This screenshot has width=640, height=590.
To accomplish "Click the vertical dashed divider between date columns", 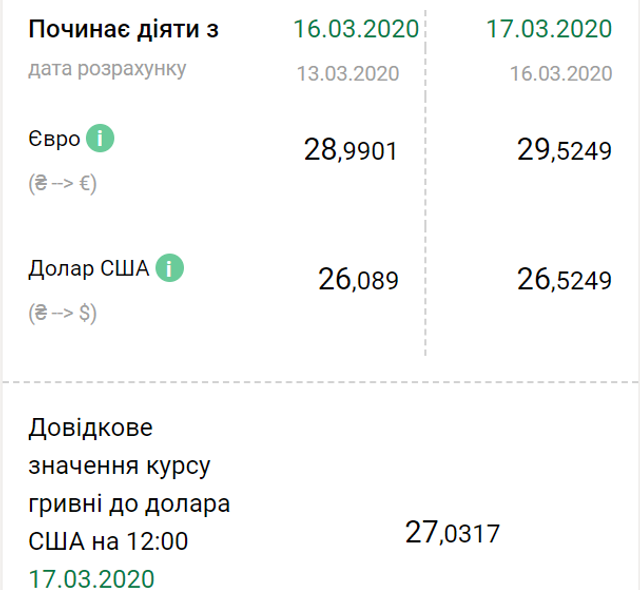I will point(426,200).
